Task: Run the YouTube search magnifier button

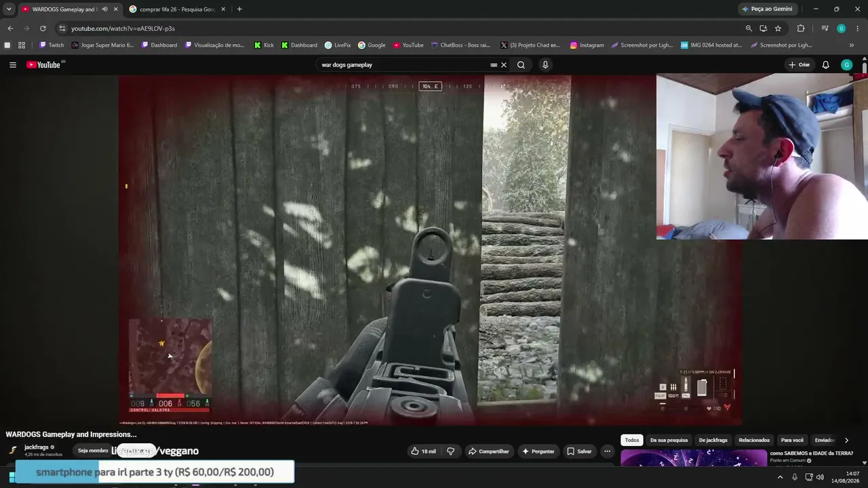Action: click(521, 65)
